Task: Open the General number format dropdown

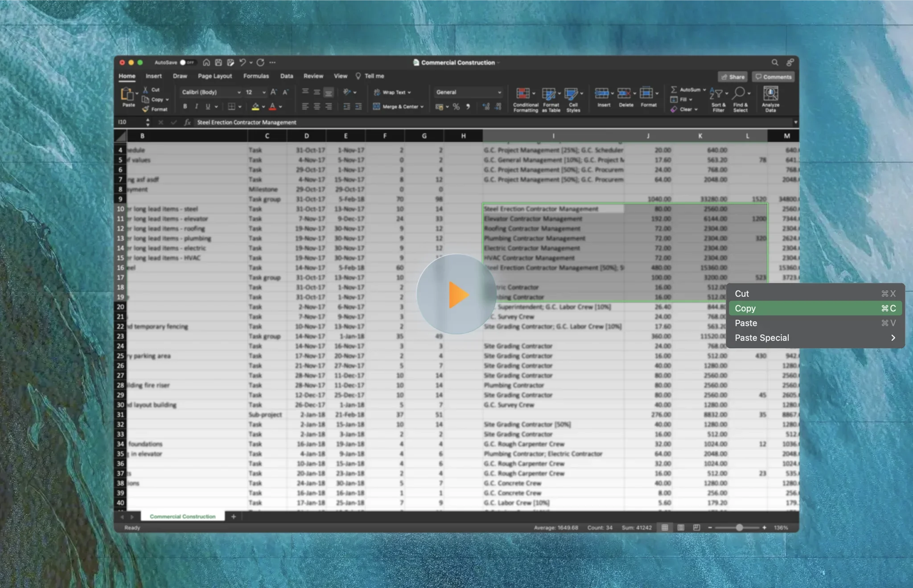Action: pos(500,92)
